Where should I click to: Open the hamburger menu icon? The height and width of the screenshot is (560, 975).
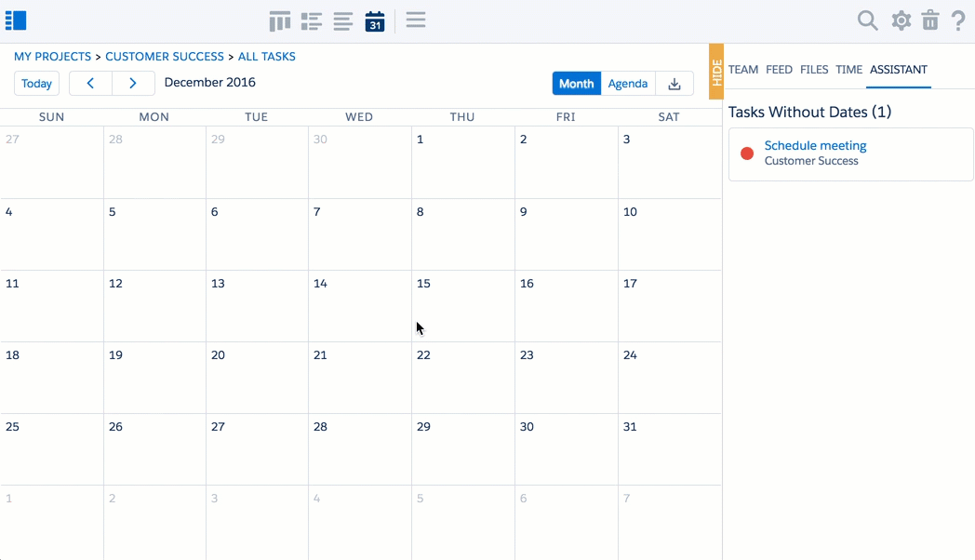[x=416, y=20]
